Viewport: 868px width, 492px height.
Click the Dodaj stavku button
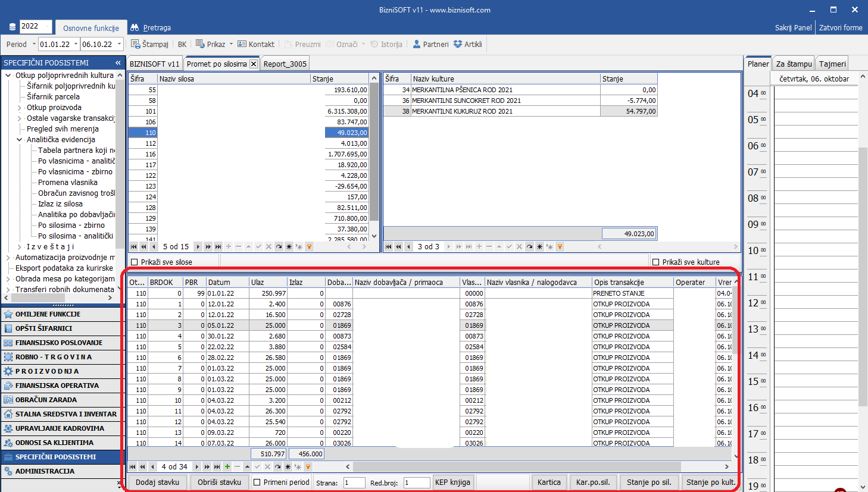(x=157, y=482)
